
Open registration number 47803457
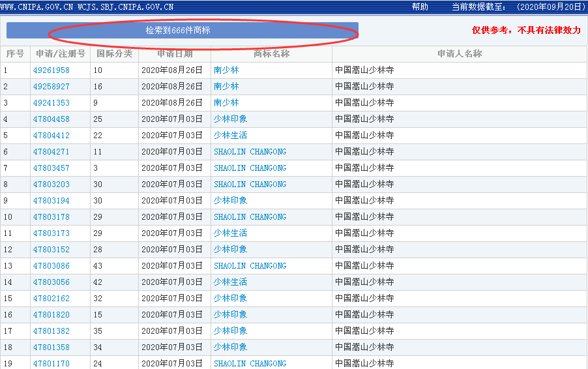[51, 168]
